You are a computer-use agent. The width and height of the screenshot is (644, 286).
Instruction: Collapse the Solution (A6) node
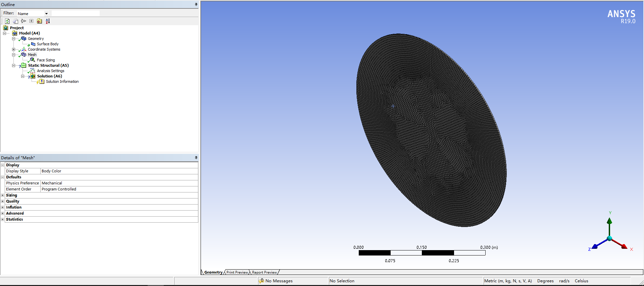(x=22, y=76)
